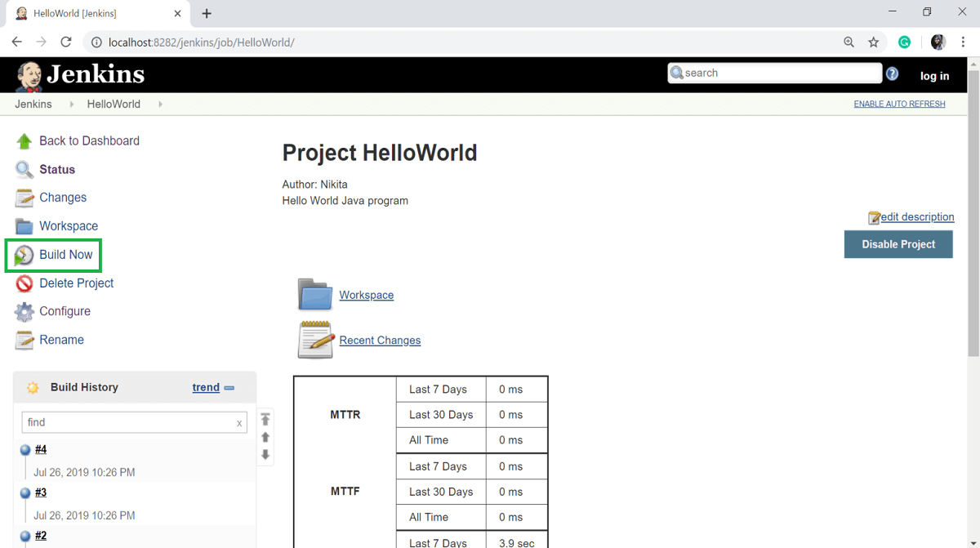The image size is (980, 548).
Task: Open Back to Dashboard link
Action: coord(89,141)
